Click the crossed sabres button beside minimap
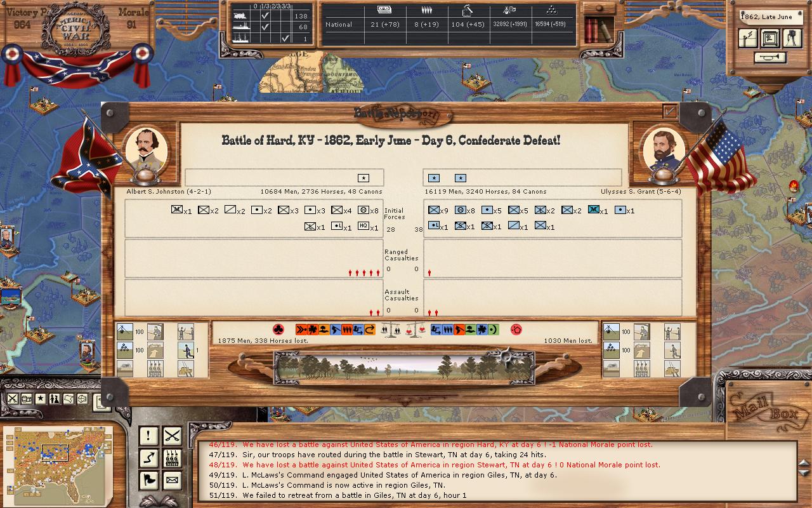 click(172, 436)
